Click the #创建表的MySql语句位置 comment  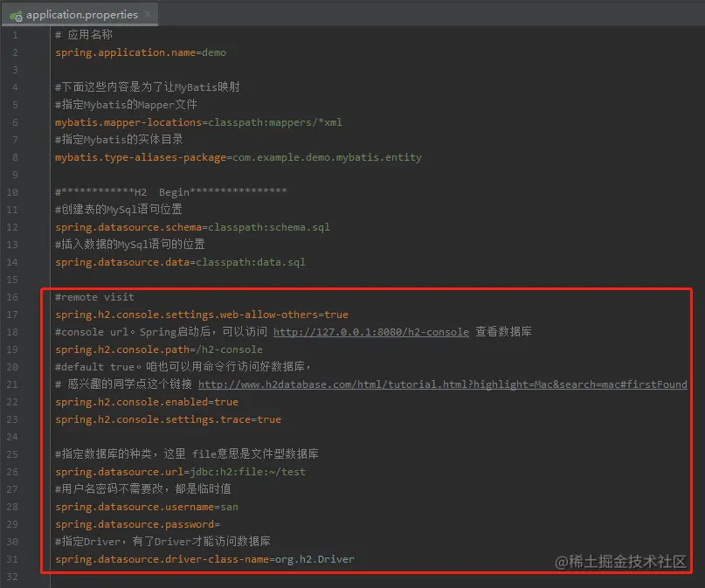click(119, 210)
